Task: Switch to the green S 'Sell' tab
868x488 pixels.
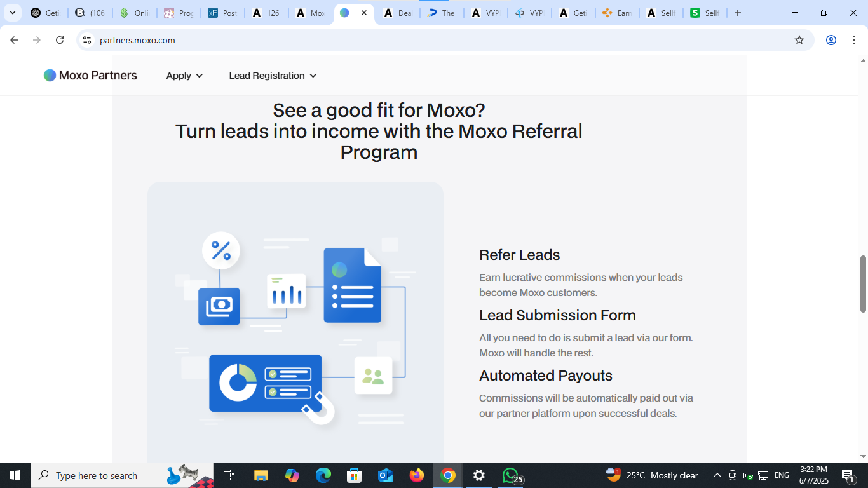Action: 704,13
